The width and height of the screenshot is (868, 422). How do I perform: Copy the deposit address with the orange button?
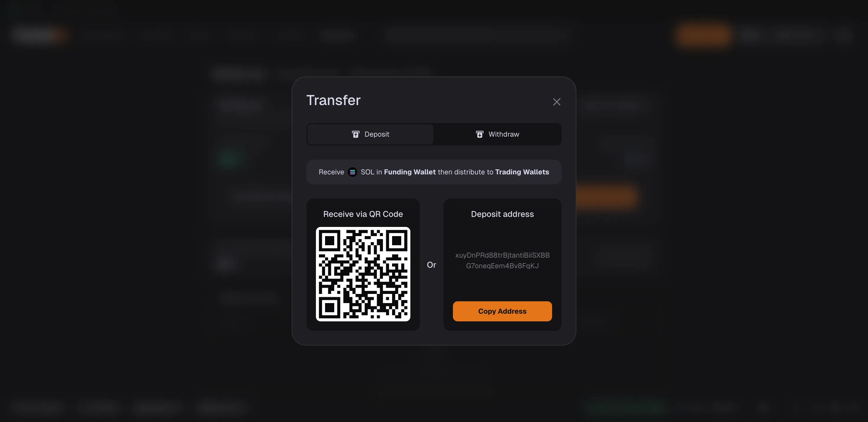502,311
